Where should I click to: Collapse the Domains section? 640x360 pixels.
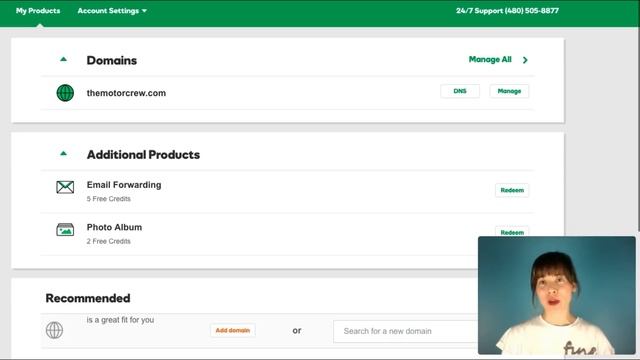click(63, 59)
